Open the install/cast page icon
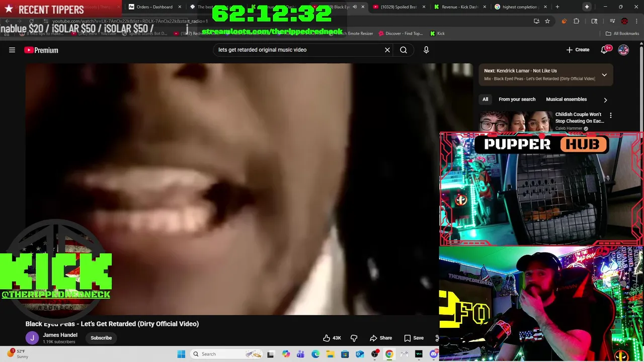 tap(536, 21)
